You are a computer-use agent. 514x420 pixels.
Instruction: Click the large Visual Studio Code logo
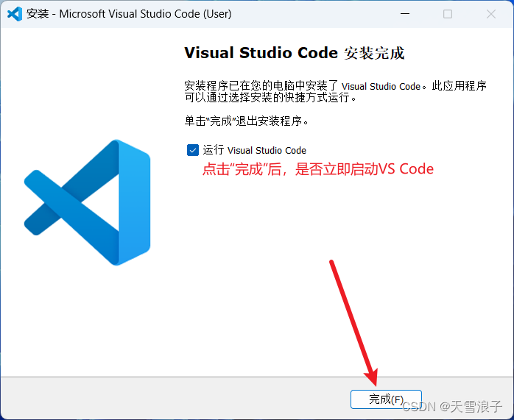tap(87, 202)
